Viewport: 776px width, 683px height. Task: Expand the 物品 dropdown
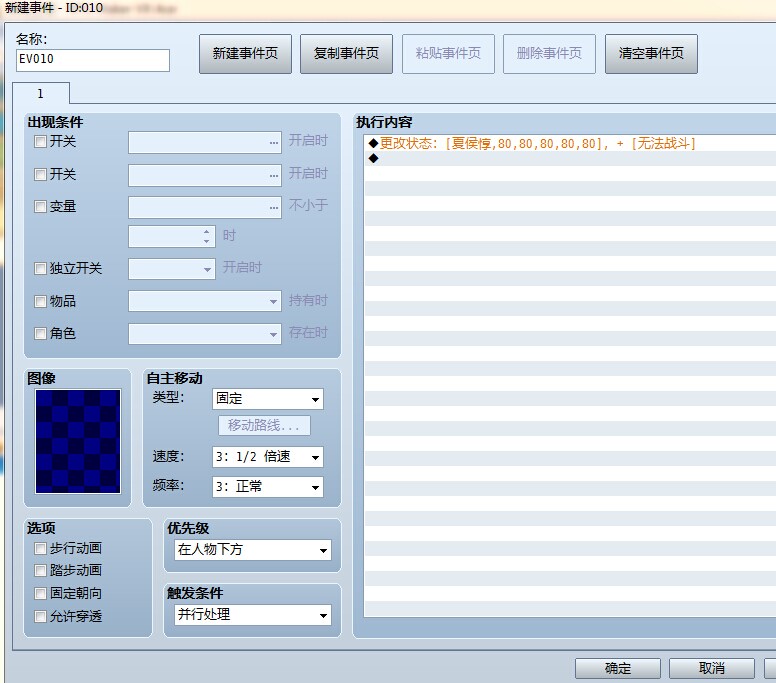pos(205,301)
